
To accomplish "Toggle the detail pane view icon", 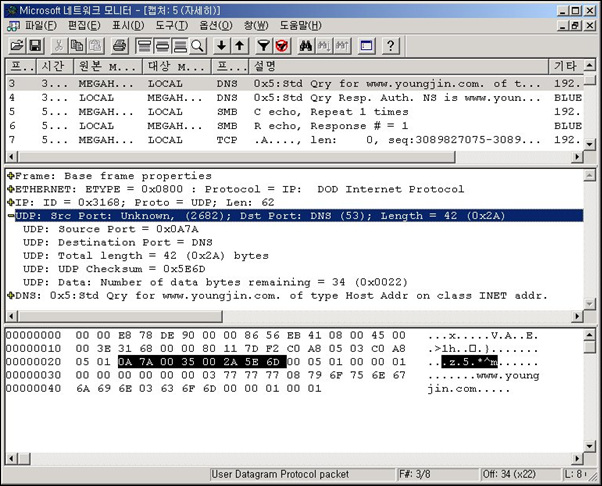I will pyautogui.click(x=162, y=46).
